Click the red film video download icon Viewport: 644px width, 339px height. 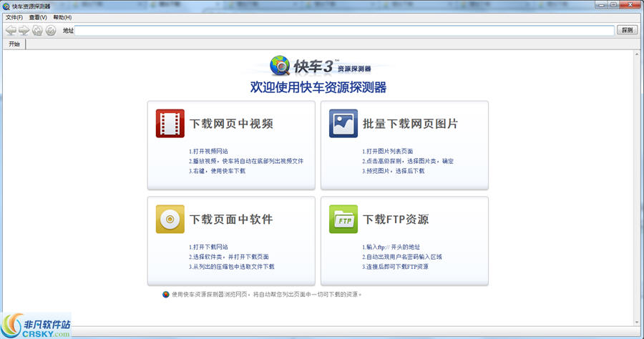[x=170, y=123]
